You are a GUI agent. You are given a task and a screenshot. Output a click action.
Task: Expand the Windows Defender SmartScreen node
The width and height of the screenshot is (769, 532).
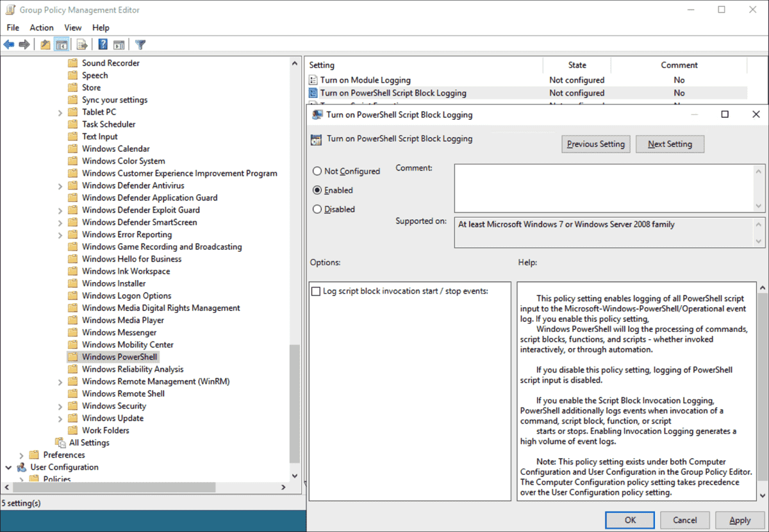tap(60, 222)
